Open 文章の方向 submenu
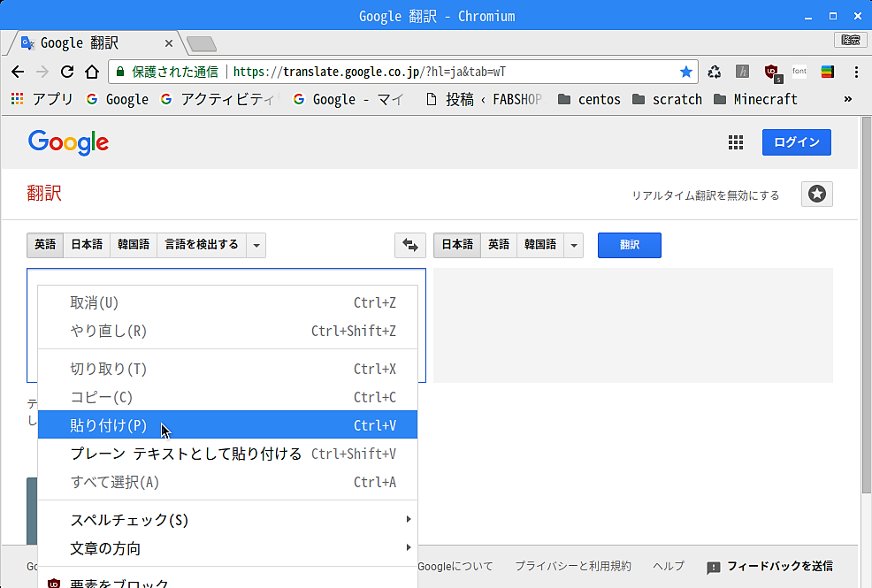872x588 pixels. [227, 548]
